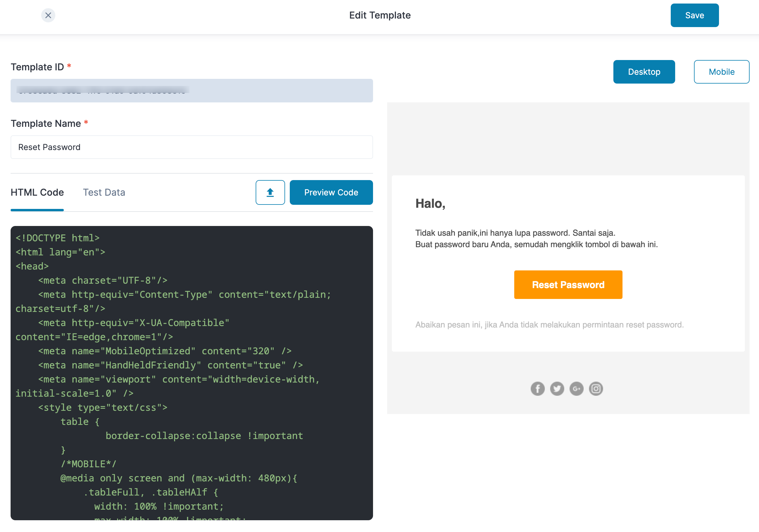Screen dimensions: 759x532
Task: Click the Twitter icon in email preview
Action: pos(557,388)
